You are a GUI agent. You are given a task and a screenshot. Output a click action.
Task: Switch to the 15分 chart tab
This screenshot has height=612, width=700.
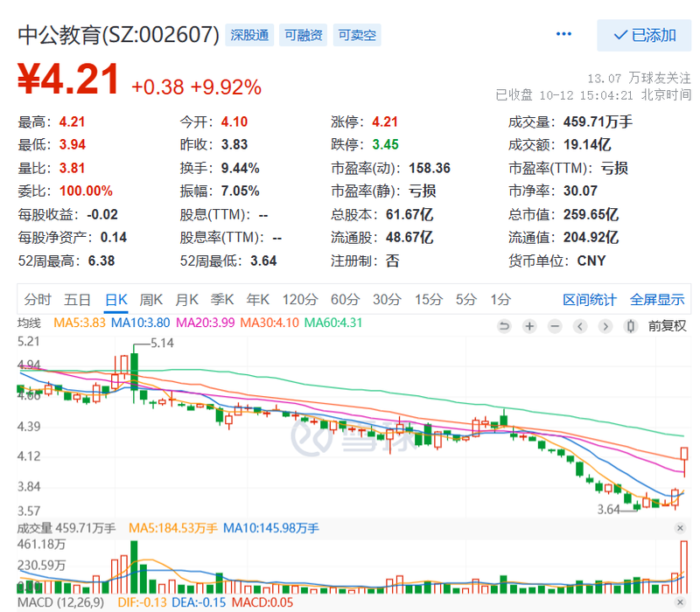[429, 299]
